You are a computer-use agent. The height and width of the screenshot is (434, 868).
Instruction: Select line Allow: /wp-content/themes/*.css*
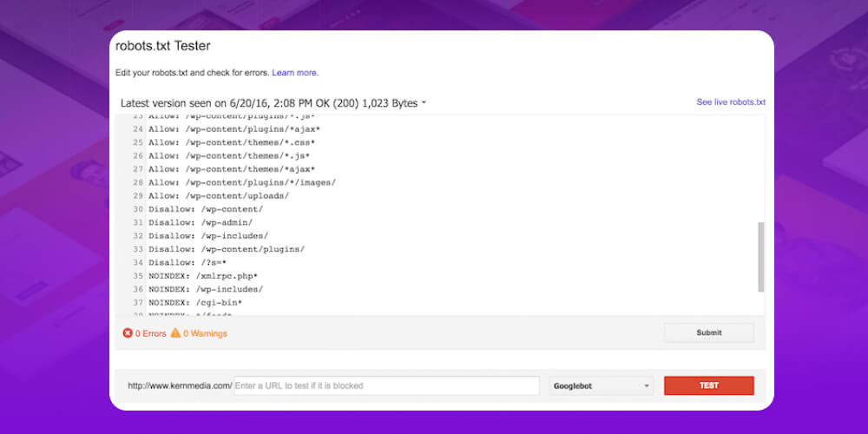click(x=232, y=143)
